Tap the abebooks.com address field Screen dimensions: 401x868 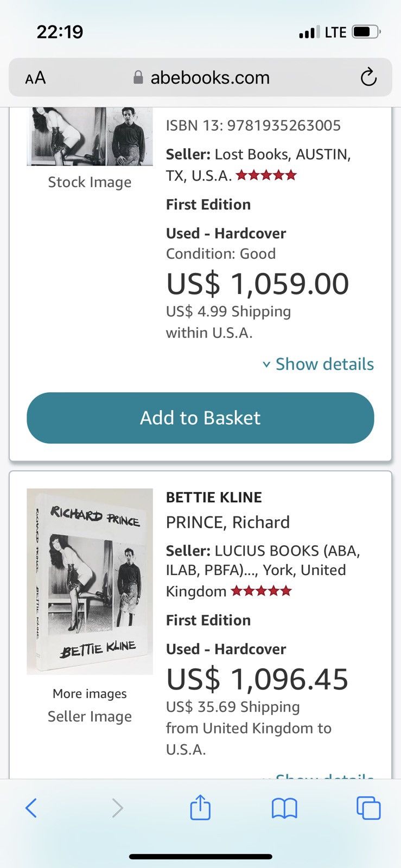pos(200,77)
